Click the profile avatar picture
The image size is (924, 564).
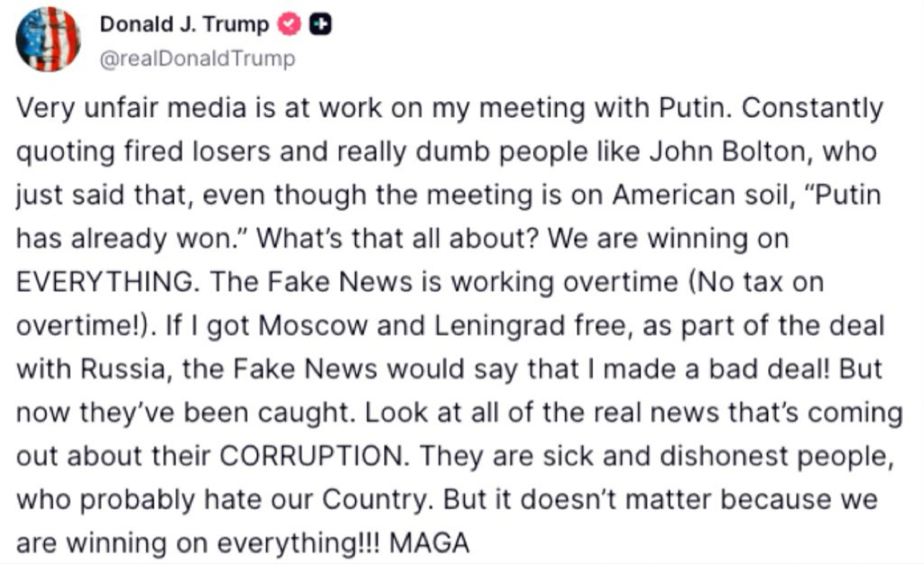coord(48,39)
